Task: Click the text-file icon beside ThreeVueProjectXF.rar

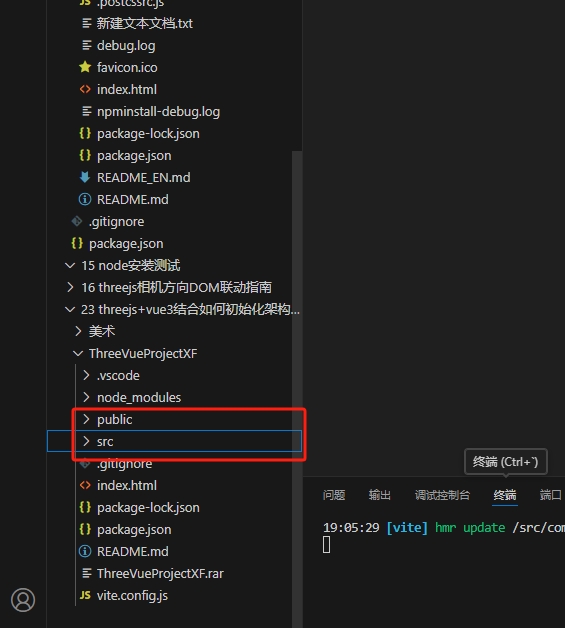Action: (x=86, y=573)
